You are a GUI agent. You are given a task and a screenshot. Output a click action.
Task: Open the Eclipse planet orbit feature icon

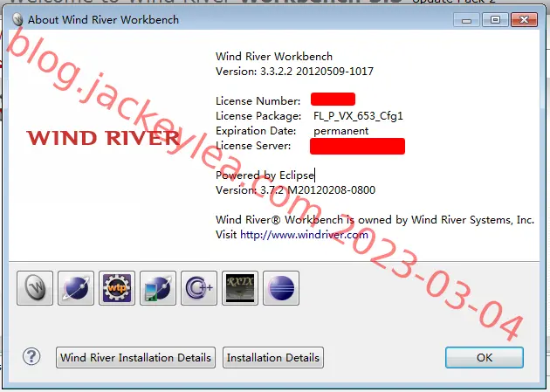coord(76,288)
